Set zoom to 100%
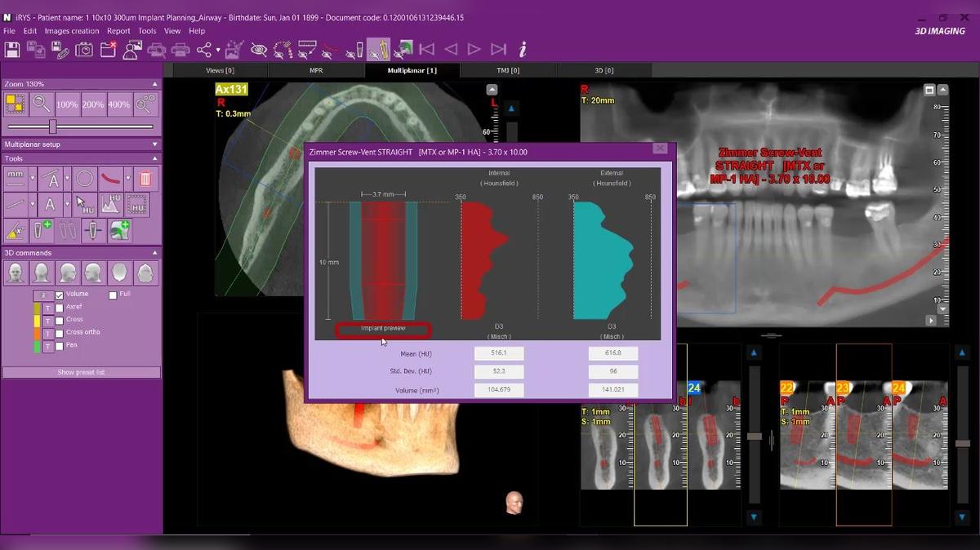The height and width of the screenshot is (550, 980). coord(67,104)
